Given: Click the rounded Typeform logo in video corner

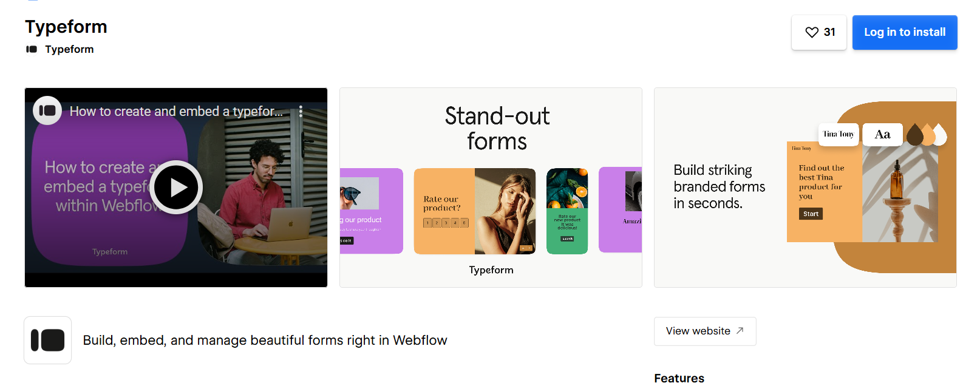Looking at the screenshot, I should (47, 110).
